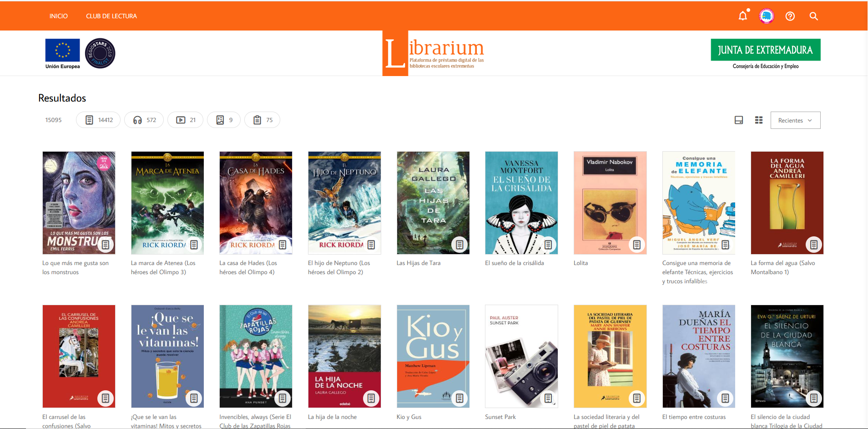This screenshot has height=429, width=868.
Task: Open Consigue una memoria de elefante title link
Action: tap(697, 272)
